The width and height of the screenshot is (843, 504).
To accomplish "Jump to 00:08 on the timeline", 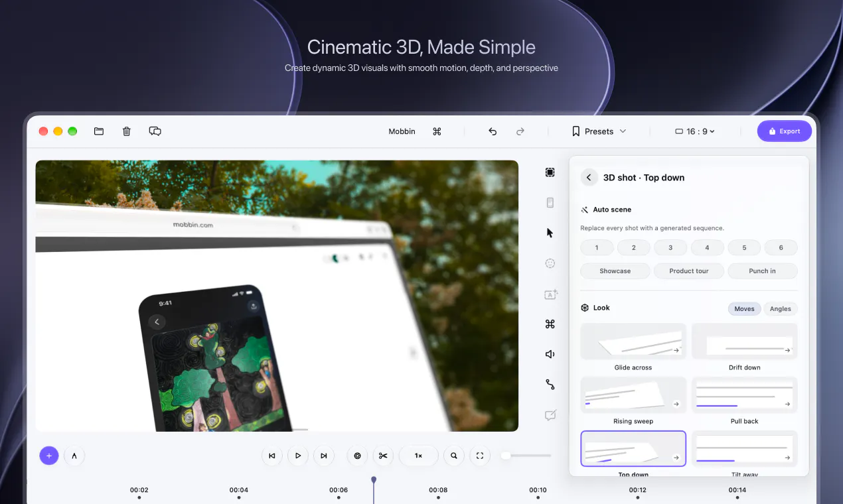I will 438,491.
